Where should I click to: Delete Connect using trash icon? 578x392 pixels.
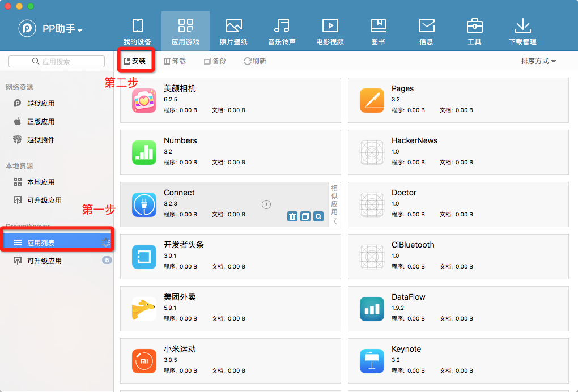292,216
